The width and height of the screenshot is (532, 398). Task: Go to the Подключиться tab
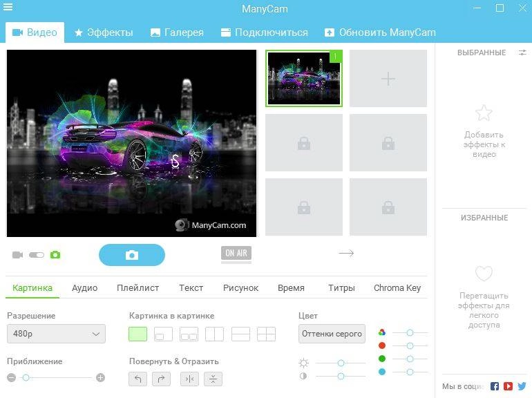point(265,32)
